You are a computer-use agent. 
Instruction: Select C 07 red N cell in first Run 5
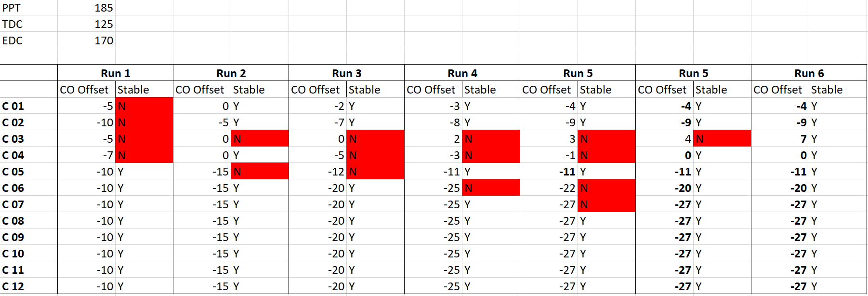point(606,204)
